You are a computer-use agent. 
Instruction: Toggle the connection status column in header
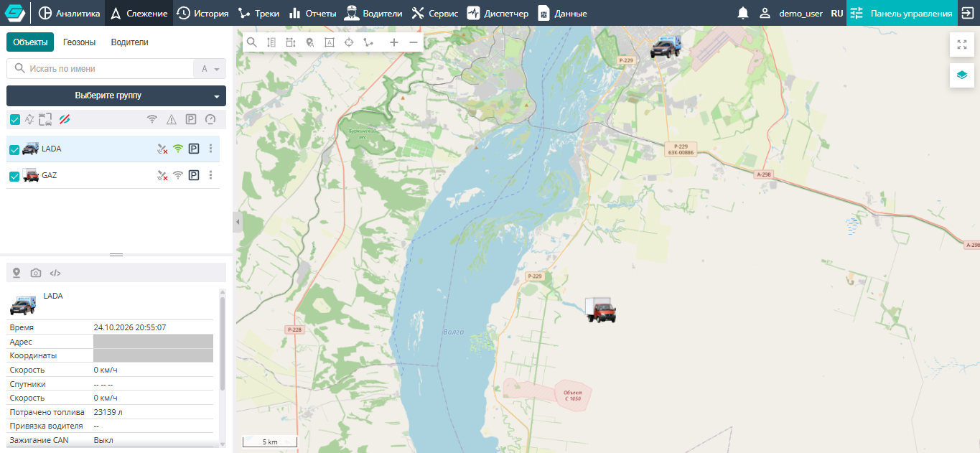pos(152,119)
